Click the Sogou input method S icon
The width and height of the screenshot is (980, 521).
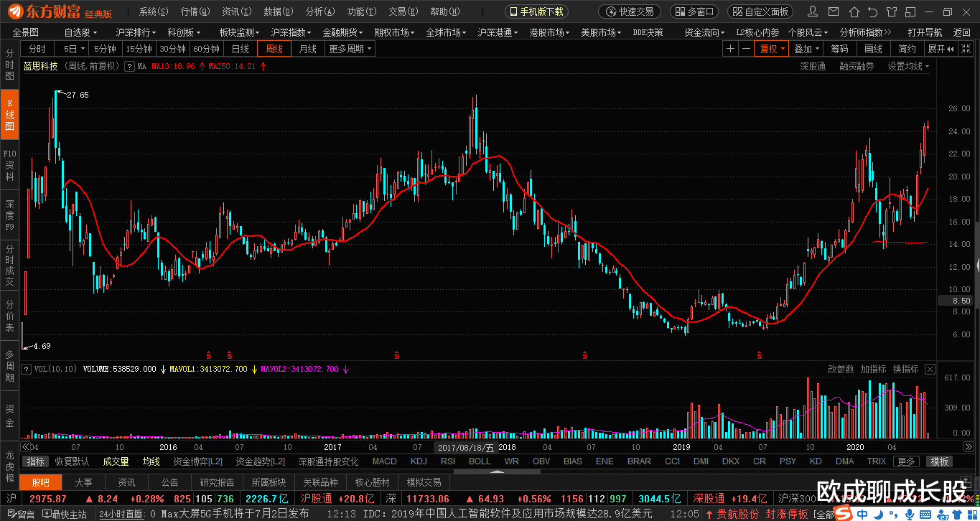(841, 514)
